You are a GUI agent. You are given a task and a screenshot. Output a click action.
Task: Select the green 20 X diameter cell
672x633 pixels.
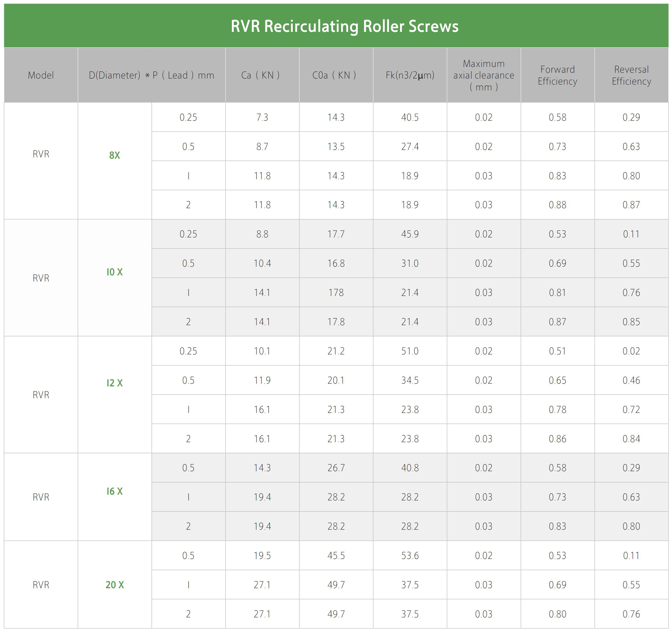point(115,585)
